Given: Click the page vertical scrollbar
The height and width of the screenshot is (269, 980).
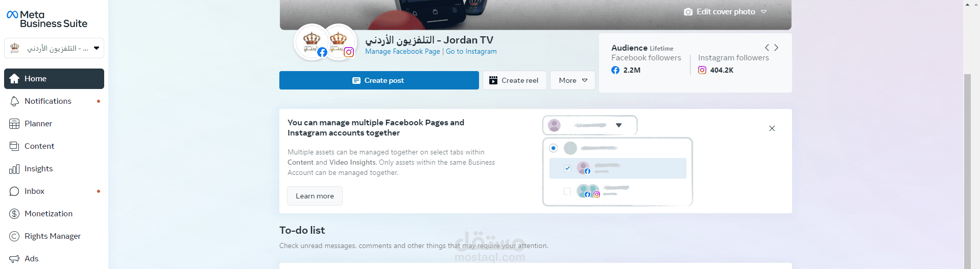Looking at the screenshot, I should tap(967, 171).
